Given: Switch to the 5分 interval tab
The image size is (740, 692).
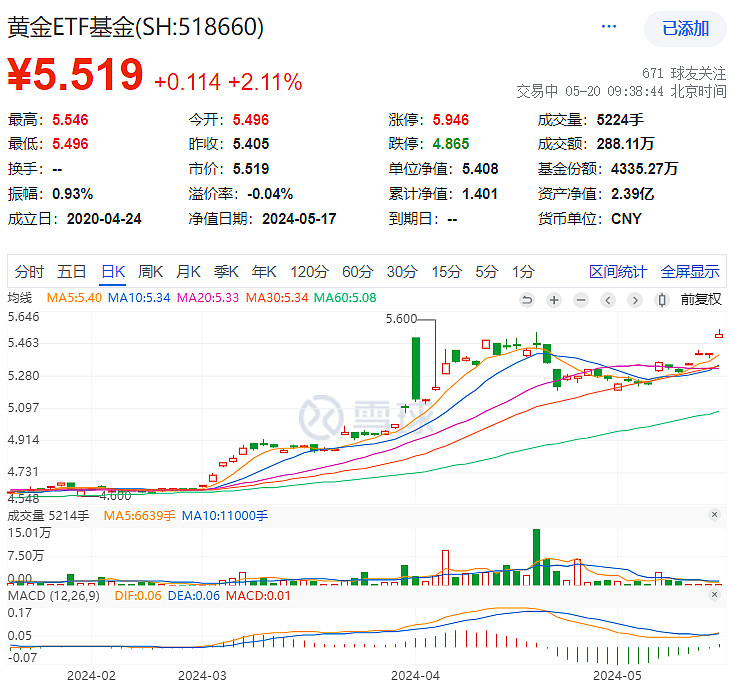Looking at the screenshot, I should click(487, 272).
